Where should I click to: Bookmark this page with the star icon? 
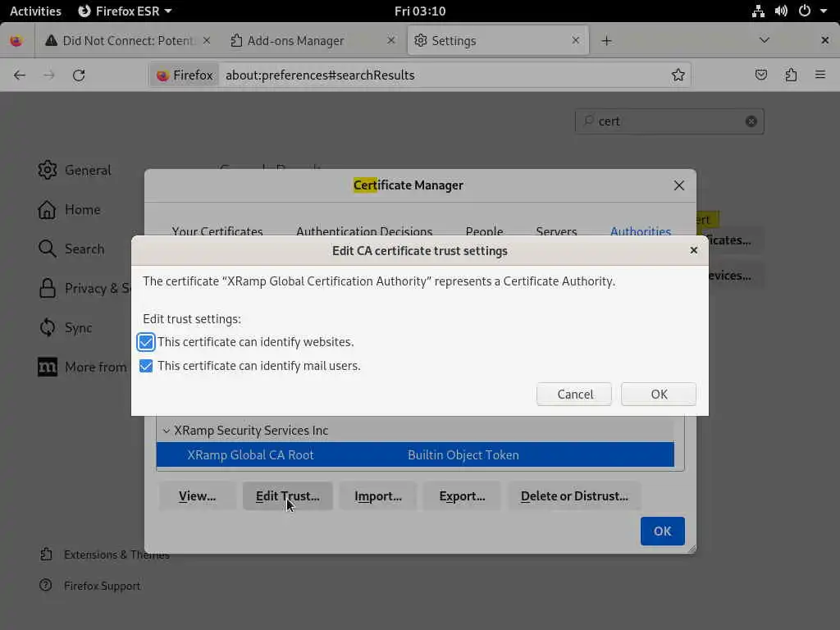pos(678,75)
